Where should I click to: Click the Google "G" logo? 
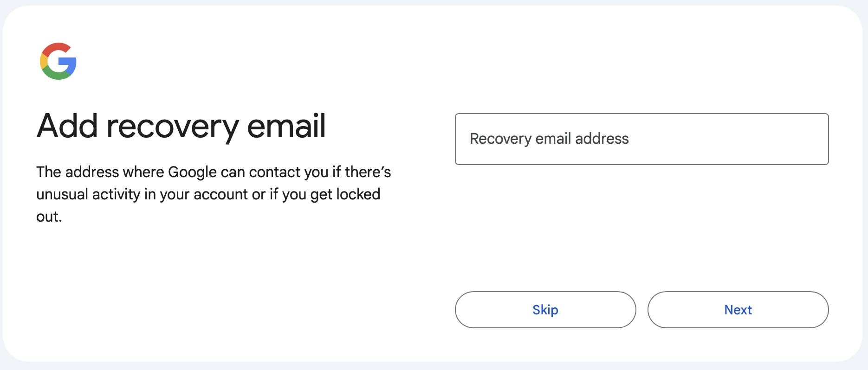[58, 61]
